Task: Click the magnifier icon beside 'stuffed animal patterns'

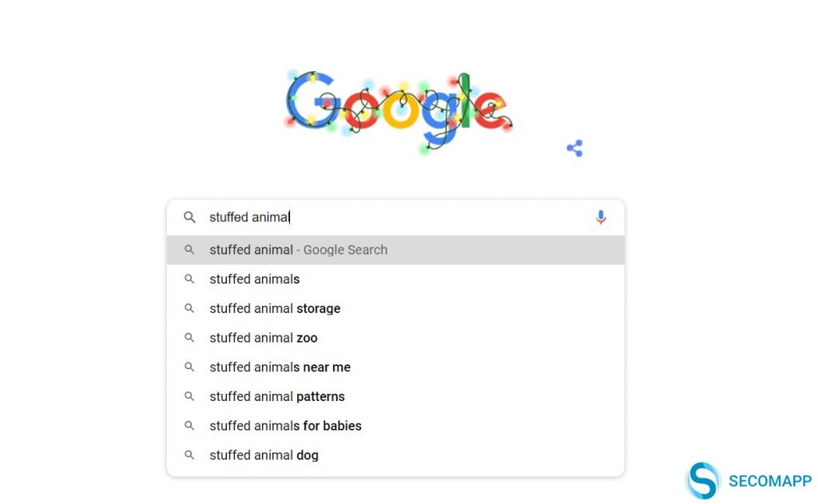Action: tap(189, 396)
